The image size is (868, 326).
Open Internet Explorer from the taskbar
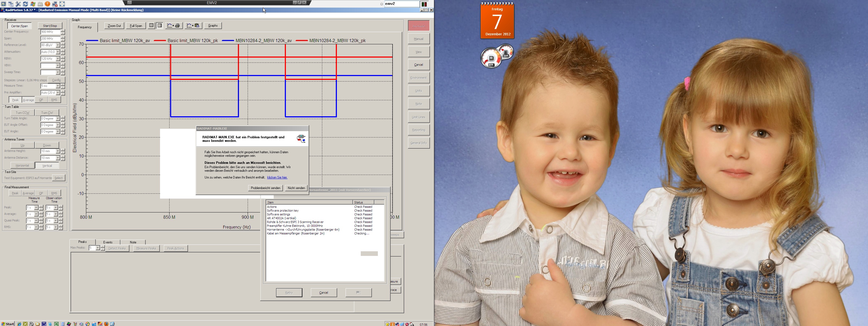pos(19,324)
